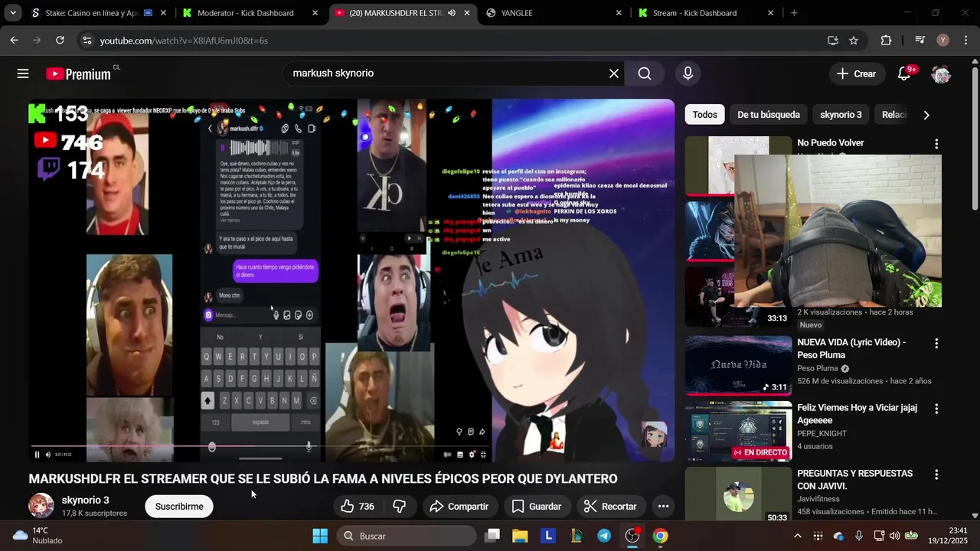View site information icon in address bar
Image resolution: width=980 pixels, height=551 pixels.
click(87, 41)
